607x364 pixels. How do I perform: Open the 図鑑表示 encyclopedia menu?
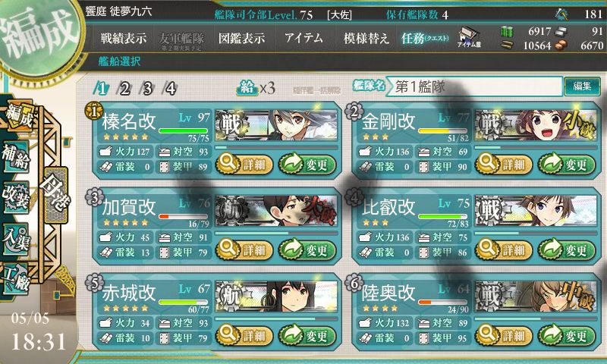coord(241,38)
